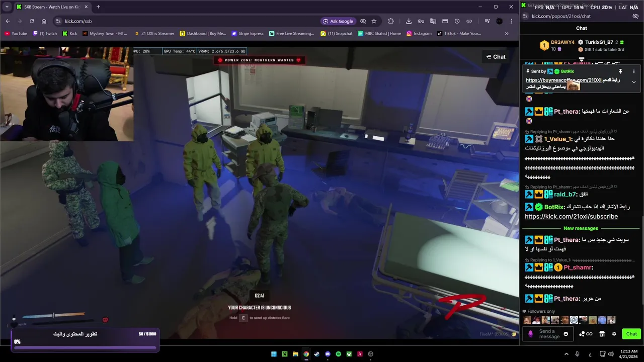Screen dimensions: 644x362
Task: Click the 1_Value_1 username in chat
Action: tap(558, 139)
